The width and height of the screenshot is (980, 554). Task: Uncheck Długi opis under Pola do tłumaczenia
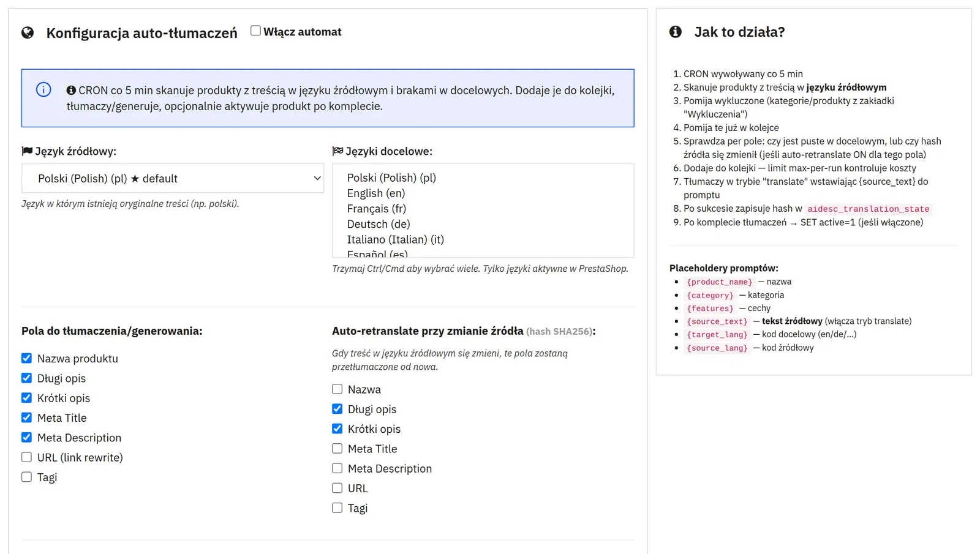click(x=26, y=378)
